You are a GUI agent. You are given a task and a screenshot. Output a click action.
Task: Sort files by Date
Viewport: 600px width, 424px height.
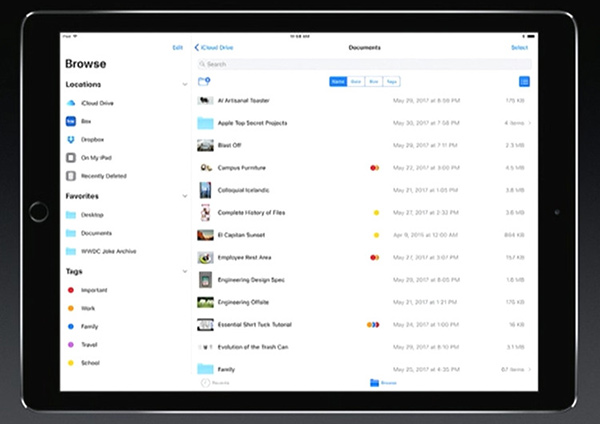(x=356, y=82)
